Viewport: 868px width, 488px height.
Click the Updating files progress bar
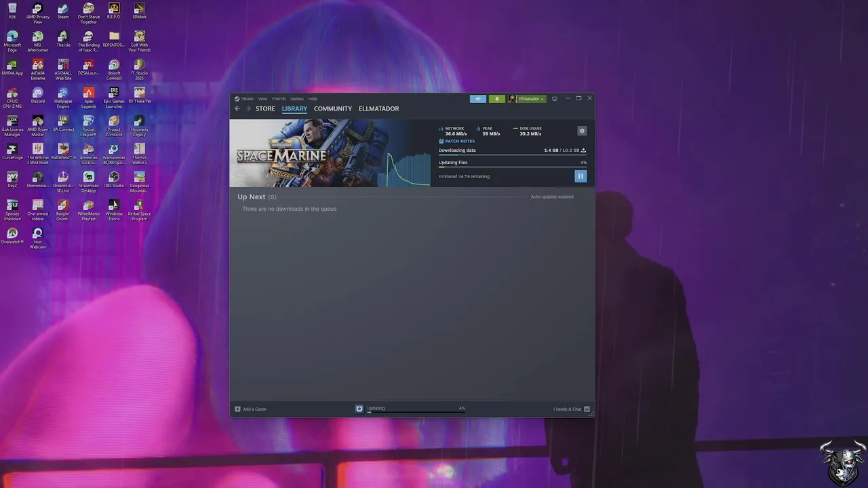click(x=512, y=167)
